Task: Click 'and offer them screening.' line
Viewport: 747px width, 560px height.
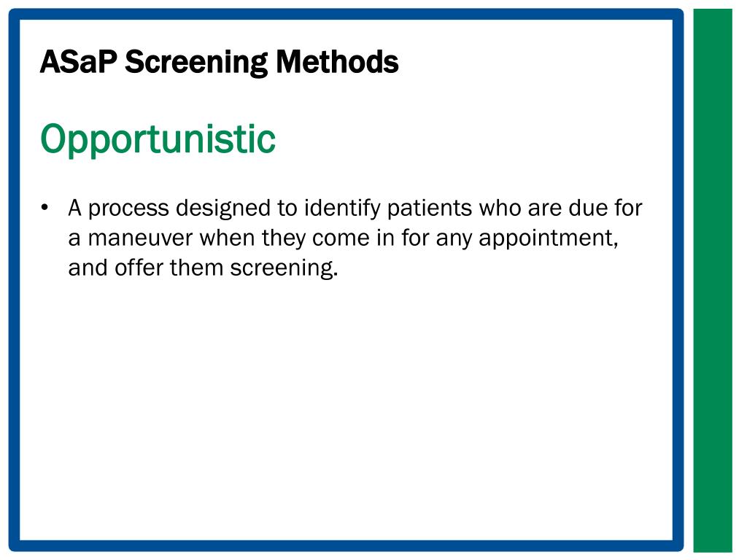Action: pyautogui.click(x=203, y=268)
